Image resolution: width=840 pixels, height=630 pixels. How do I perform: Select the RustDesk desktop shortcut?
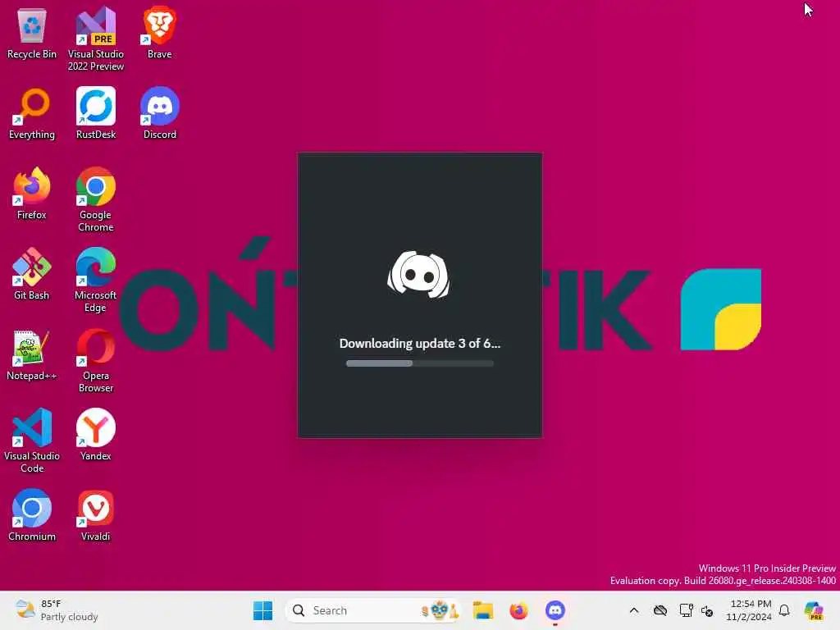[x=96, y=113]
